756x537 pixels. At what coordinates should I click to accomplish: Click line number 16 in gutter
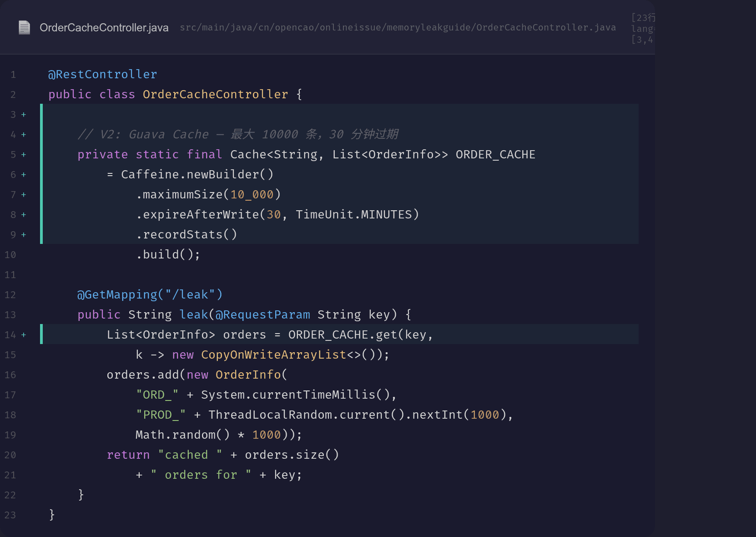tap(10, 375)
